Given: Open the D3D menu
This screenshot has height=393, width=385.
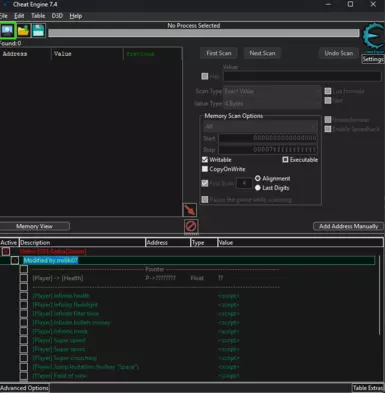Looking at the screenshot, I should (57, 16).
